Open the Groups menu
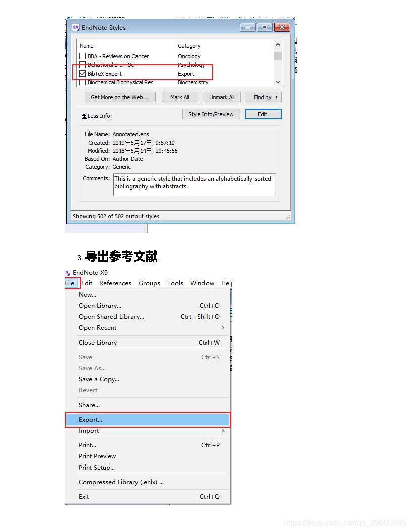The width and height of the screenshot is (411, 532). pos(149,283)
